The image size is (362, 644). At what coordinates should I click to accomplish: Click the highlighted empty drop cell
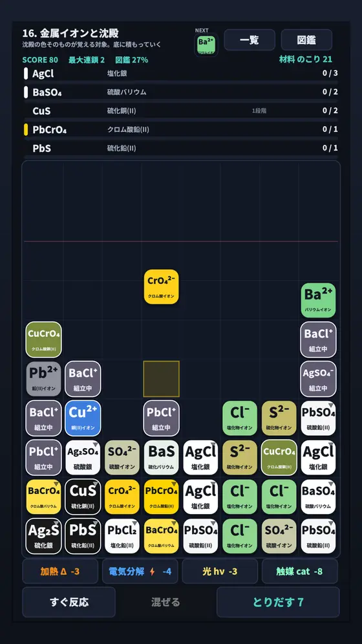tap(162, 379)
